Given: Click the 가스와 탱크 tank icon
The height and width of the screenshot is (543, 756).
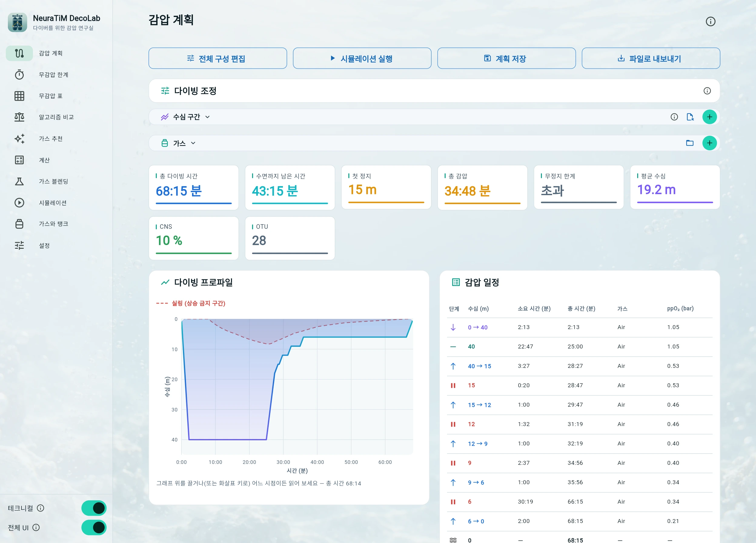Looking at the screenshot, I should point(19,224).
